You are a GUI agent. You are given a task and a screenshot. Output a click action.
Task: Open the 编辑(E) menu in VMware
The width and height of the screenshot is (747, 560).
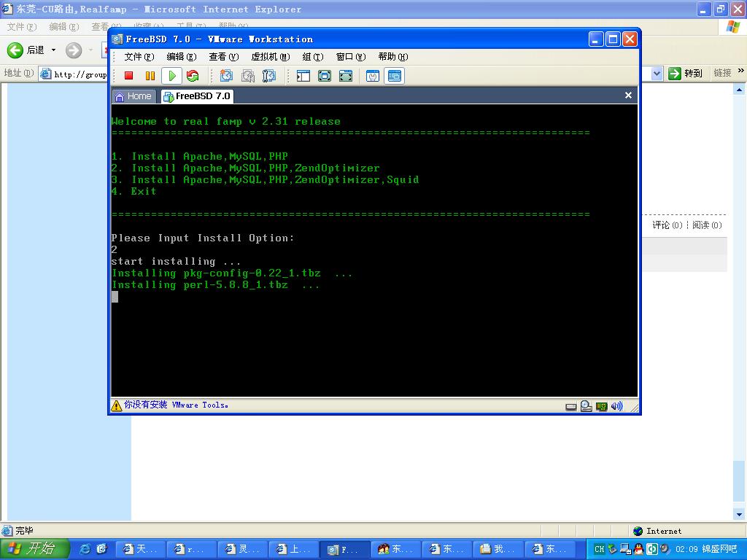coord(182,57)
